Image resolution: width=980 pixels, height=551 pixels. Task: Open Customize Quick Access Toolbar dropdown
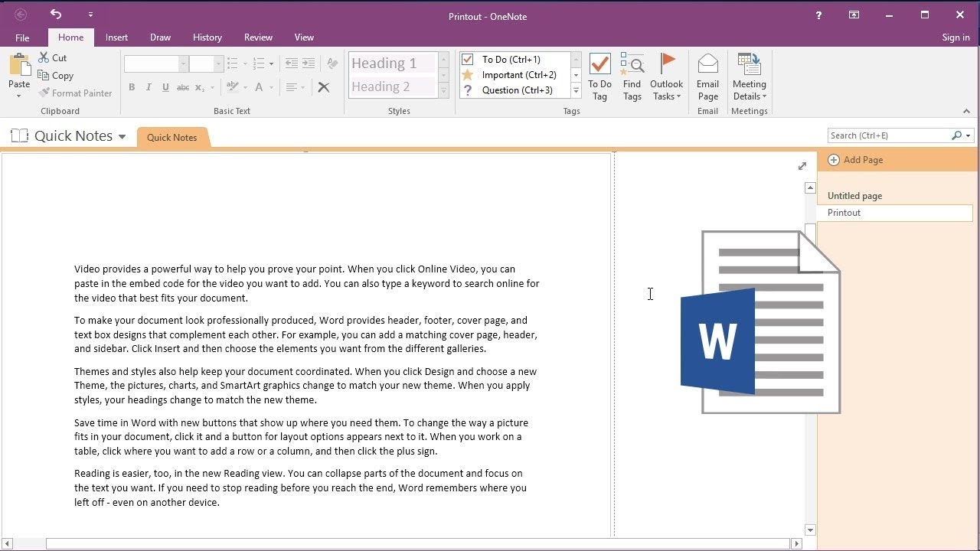tap(90, 15)
